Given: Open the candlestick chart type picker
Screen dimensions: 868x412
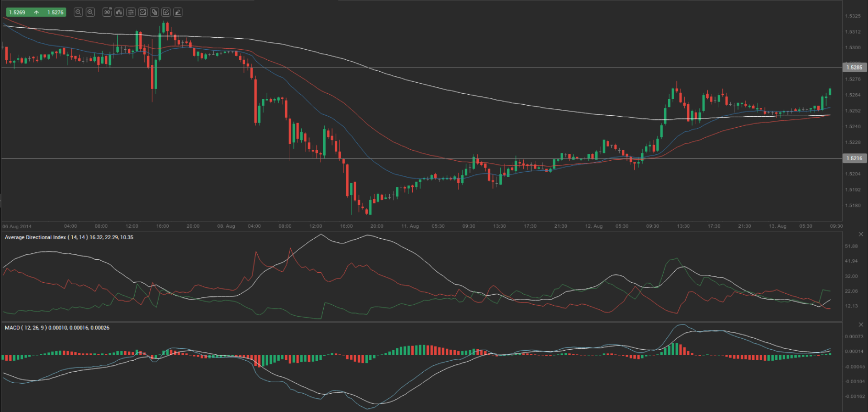Looking at the screenshot, I should click(119, 12).
